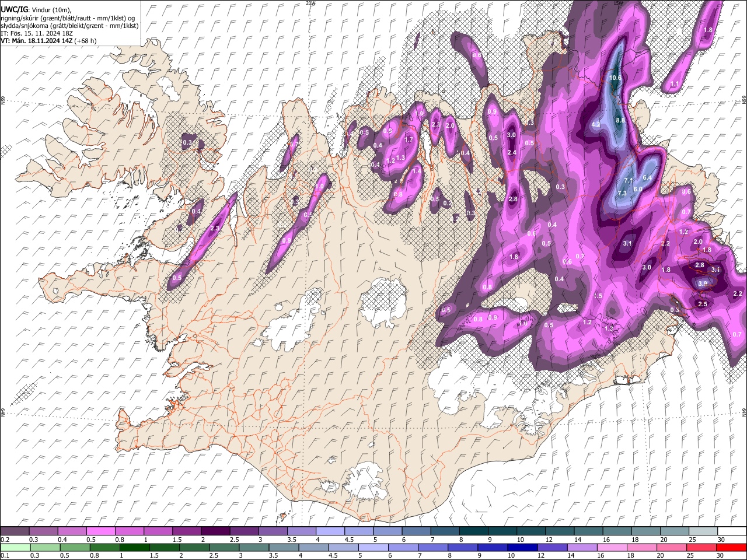Pick the bright red 30 rain legend swatch
This screenshot has height=560, width=747.
731,547
